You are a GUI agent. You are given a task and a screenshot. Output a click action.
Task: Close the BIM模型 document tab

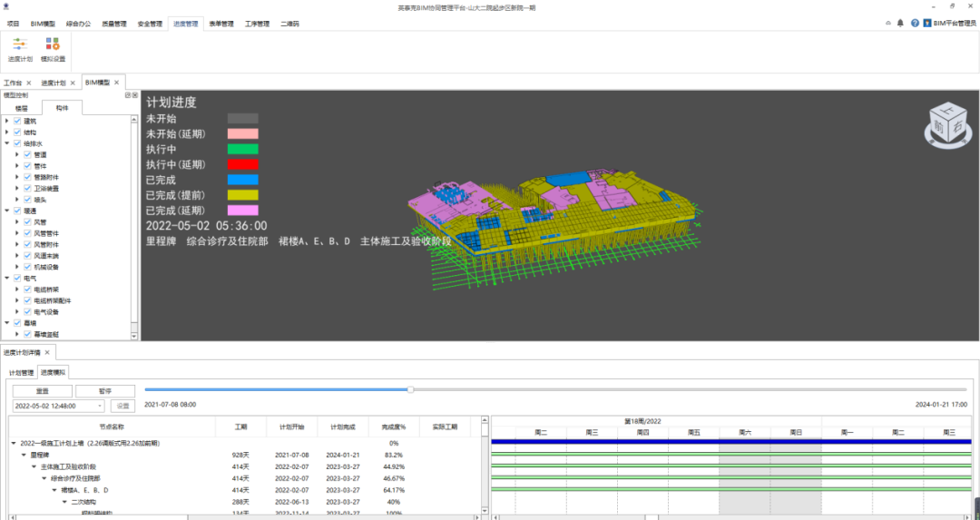[x=118, y=83]
